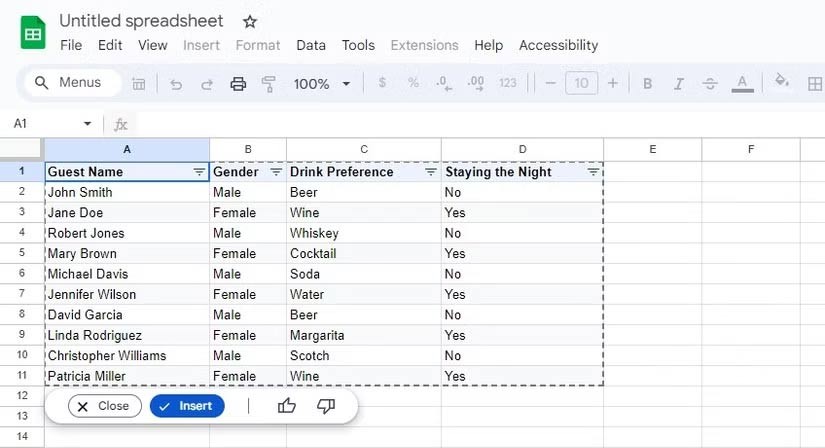Toggle bold formatting
Screen dimensions: 825x448
(647, 84)
